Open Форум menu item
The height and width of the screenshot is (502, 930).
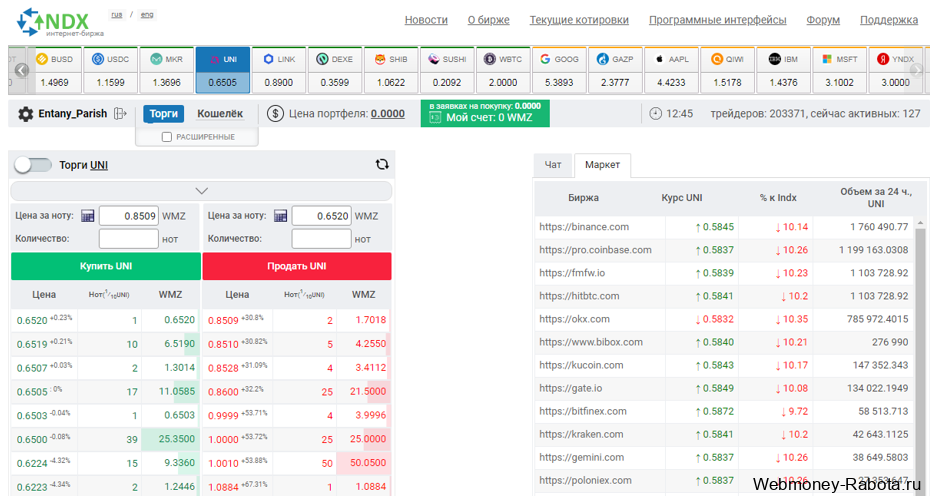click(x=823, y=20)
